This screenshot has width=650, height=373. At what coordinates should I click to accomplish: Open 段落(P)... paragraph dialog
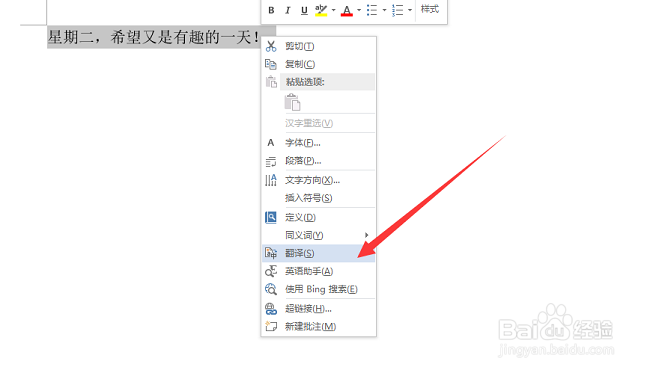[318, 161]
